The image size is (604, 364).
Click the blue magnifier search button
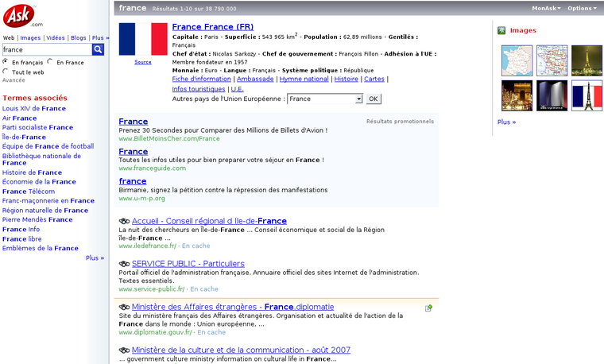pyautogui.click(x=98, y=49)
